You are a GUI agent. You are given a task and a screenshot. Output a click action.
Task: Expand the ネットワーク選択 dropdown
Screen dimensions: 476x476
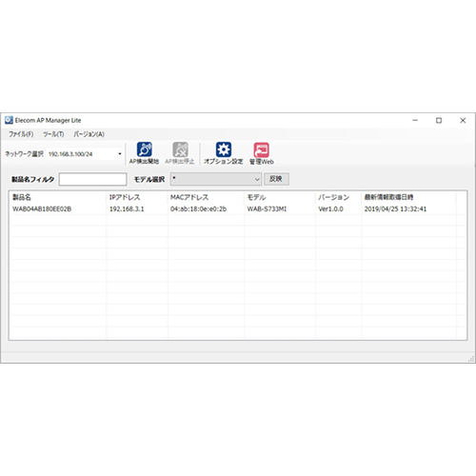pos(85,154)
